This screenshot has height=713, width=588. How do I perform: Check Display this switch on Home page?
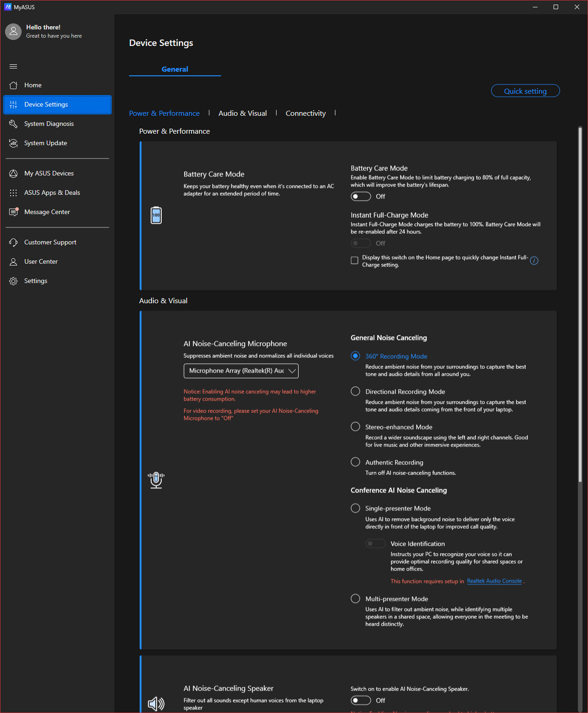[355, 260]
